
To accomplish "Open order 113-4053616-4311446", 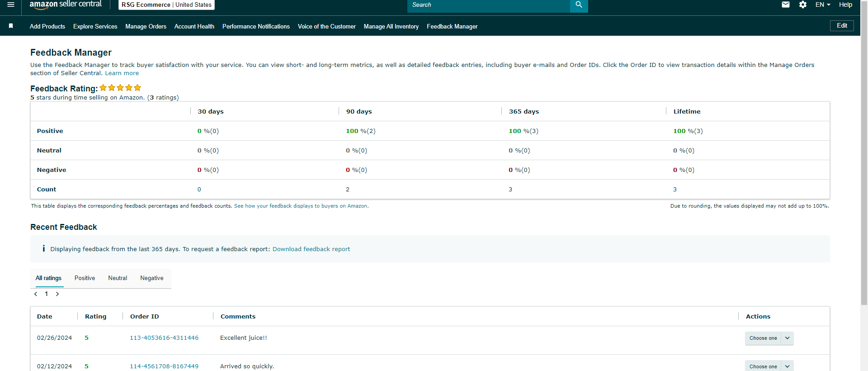I will pyautogui.click(x=164, y=338).
